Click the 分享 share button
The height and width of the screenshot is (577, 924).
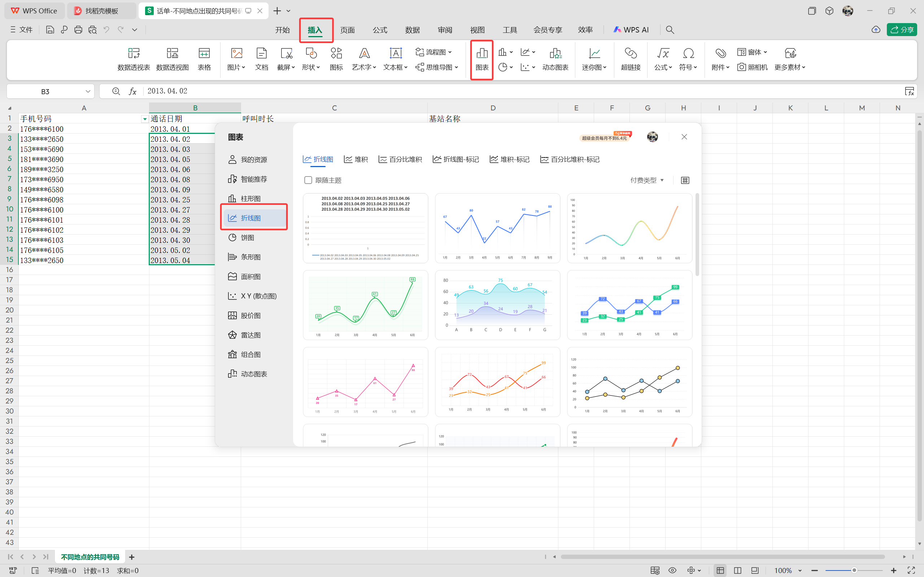point(902,30)
